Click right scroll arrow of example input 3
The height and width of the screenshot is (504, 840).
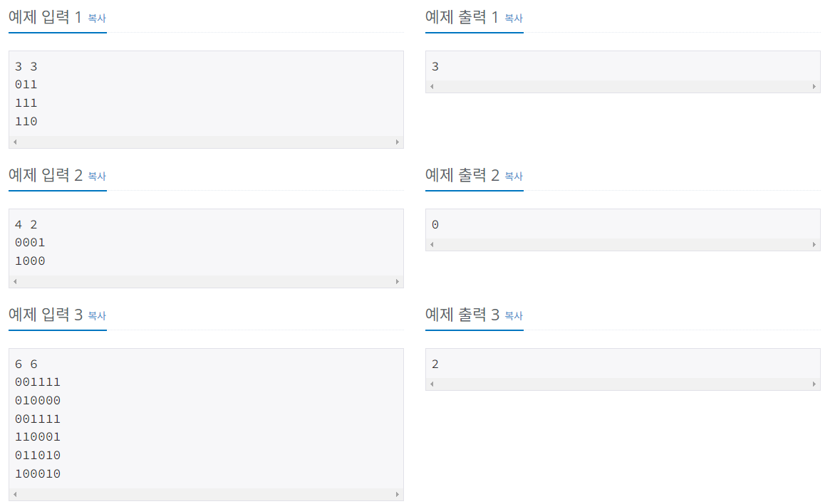[x=398, y=494]
